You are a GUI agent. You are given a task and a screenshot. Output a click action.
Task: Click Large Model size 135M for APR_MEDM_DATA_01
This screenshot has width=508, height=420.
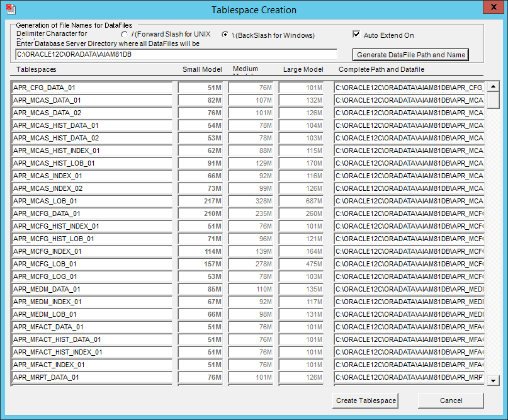(301, 290)
